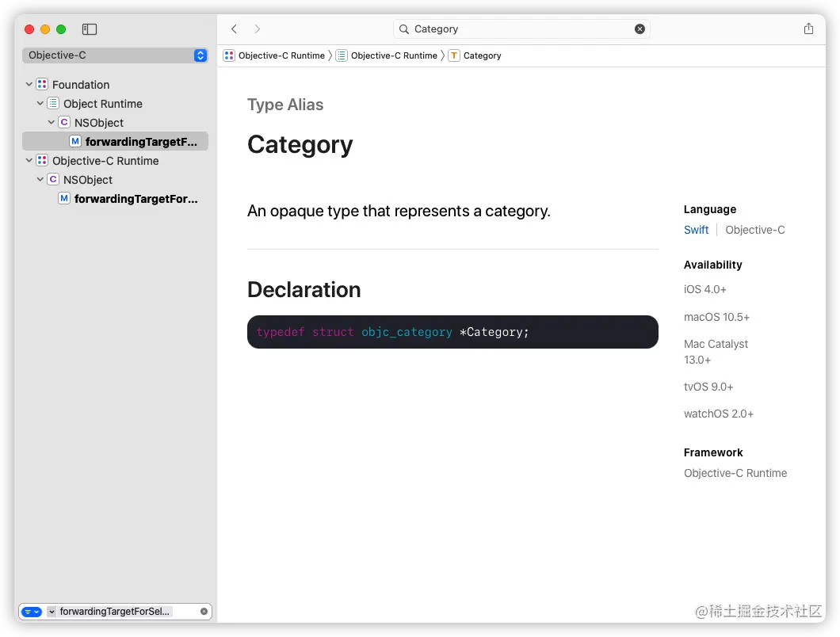This screenshot has height=637, width=840.
Task: Toggle the sidebar visibility button
Action: click(90, 29)
